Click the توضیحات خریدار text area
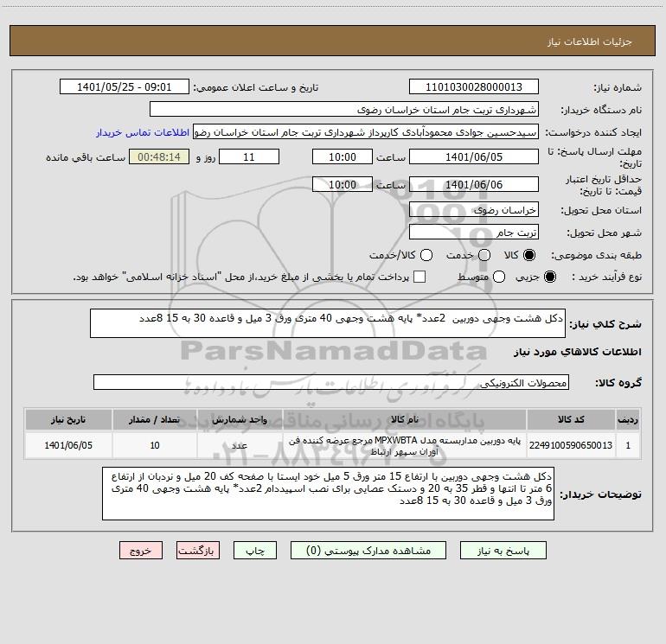This screenshot has height=644, width=666. (328, 494)
